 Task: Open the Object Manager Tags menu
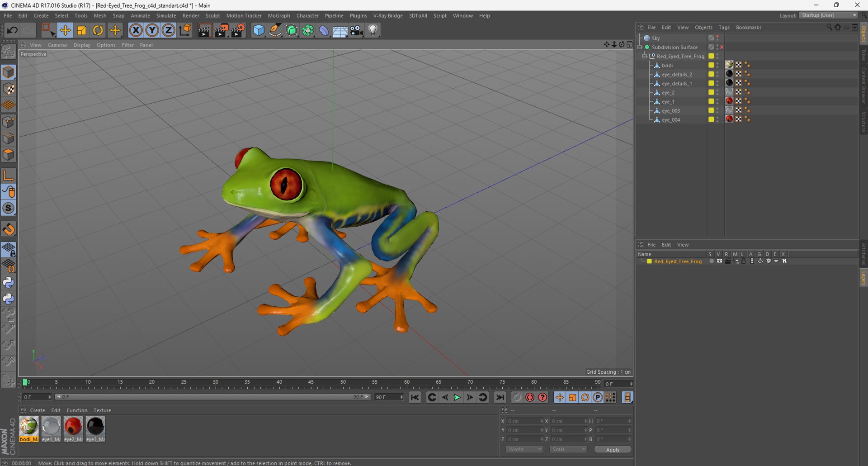click(724, 28)
